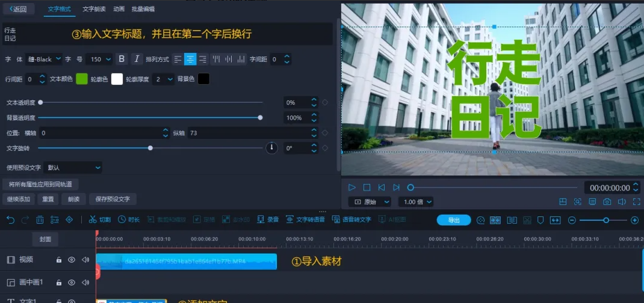Play the preview video
This screenshot has height=303, width=644.
click(352, 188)
